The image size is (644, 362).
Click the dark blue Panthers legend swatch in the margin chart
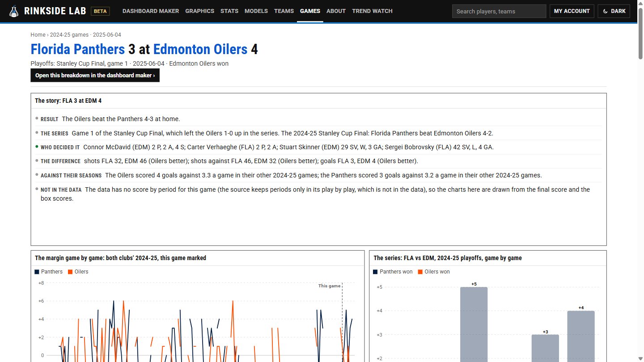(x=37, y=272)
